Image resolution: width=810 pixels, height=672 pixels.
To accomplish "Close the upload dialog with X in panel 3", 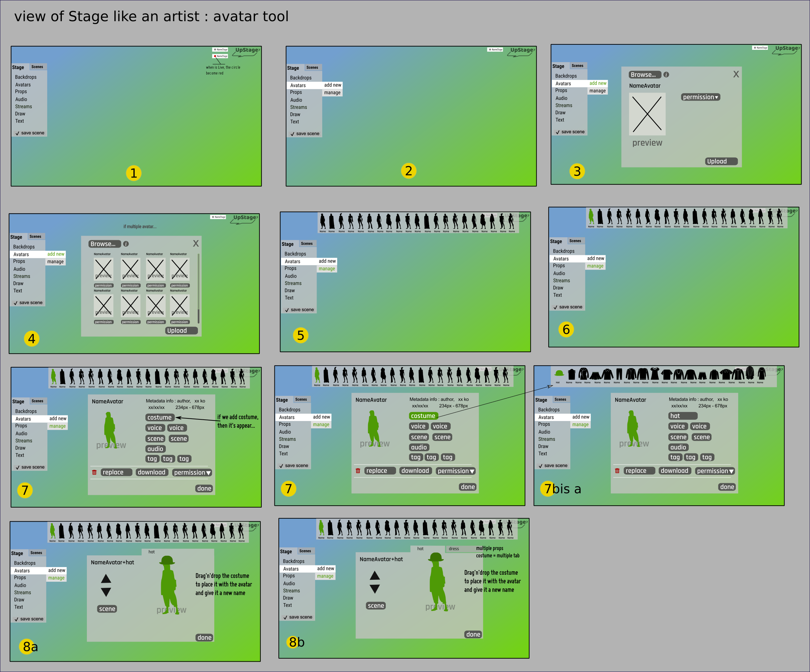I will click(736, 74).
